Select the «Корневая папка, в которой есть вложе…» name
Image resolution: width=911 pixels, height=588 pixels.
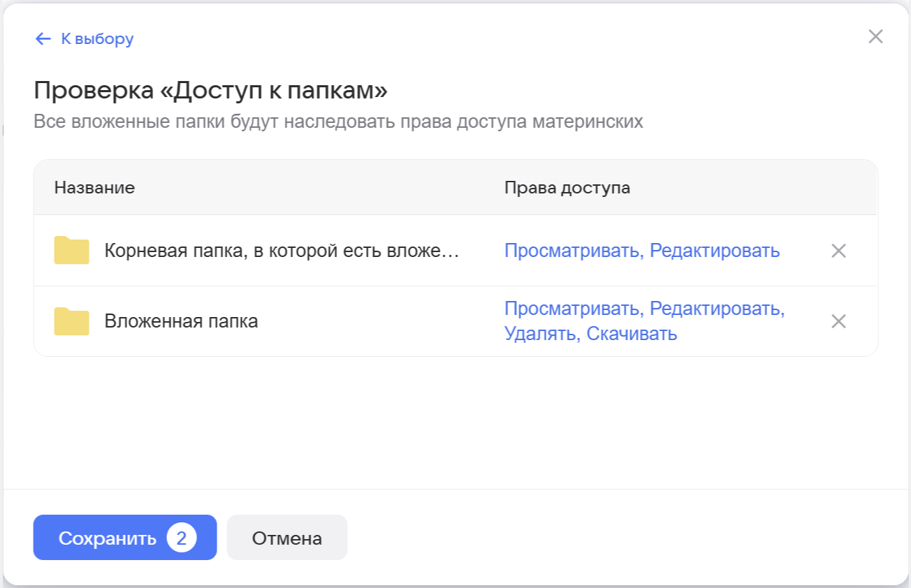point(282,251)
